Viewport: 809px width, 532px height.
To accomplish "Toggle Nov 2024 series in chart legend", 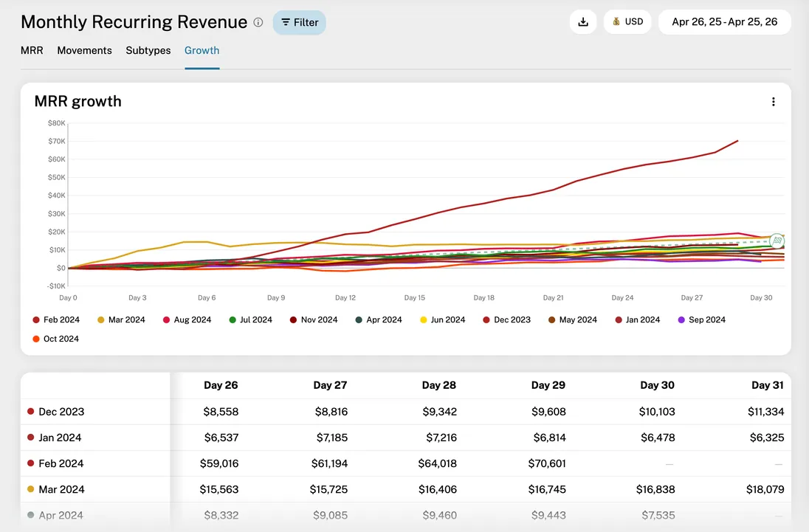I will 314,319.
